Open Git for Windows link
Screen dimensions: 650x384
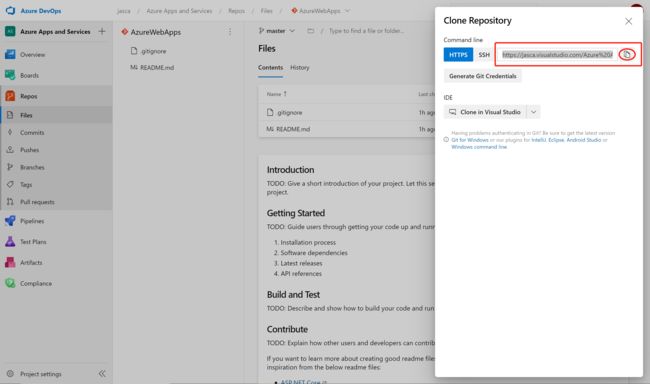pos(470,140)
